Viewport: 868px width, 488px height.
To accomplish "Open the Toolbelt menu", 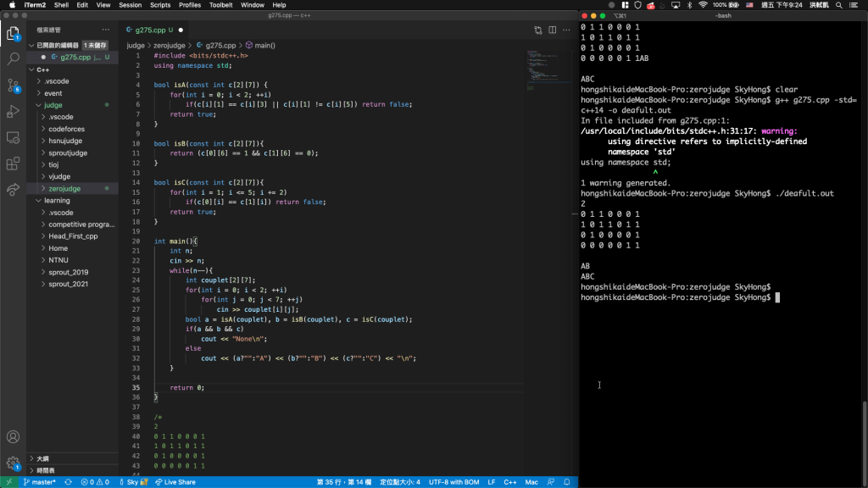I will pos(221,5).
